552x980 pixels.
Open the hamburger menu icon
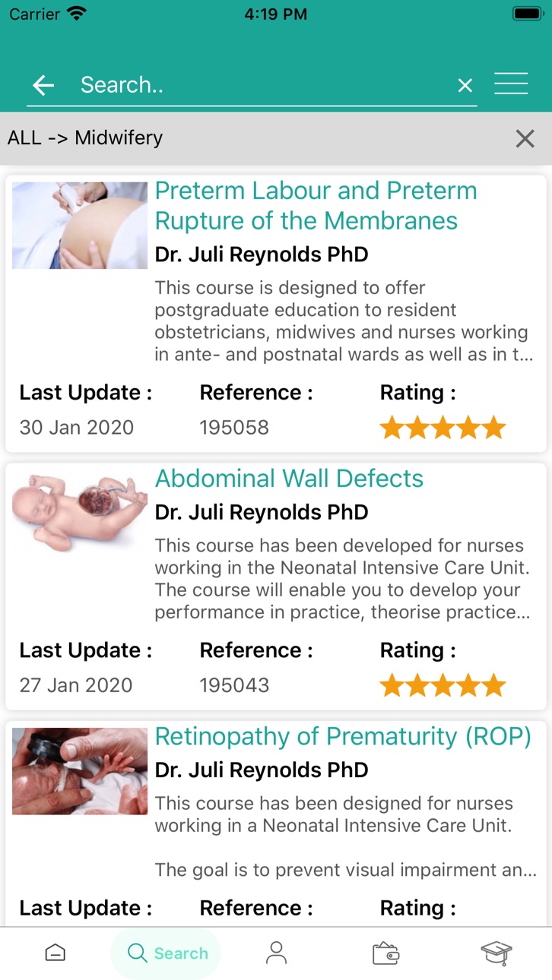pyautogui.click(x=511, y=84)
